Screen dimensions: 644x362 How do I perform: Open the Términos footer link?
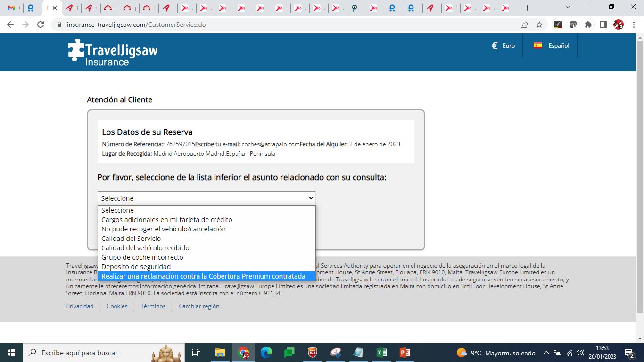pos(153,306)
